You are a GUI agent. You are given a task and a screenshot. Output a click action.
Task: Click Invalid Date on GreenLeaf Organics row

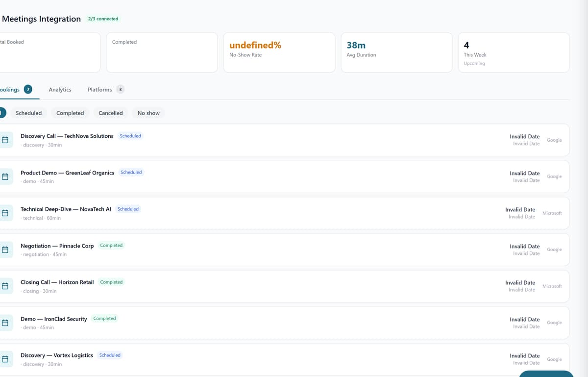(x=525, y=173)
